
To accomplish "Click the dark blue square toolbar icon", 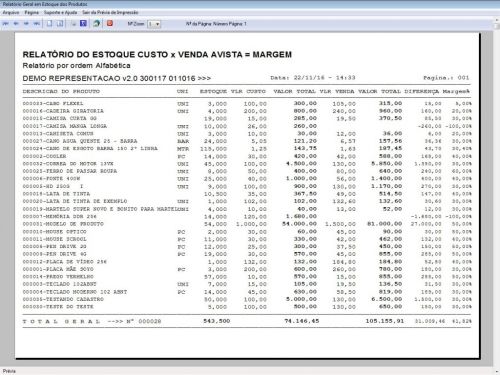I will pos(83,23).
